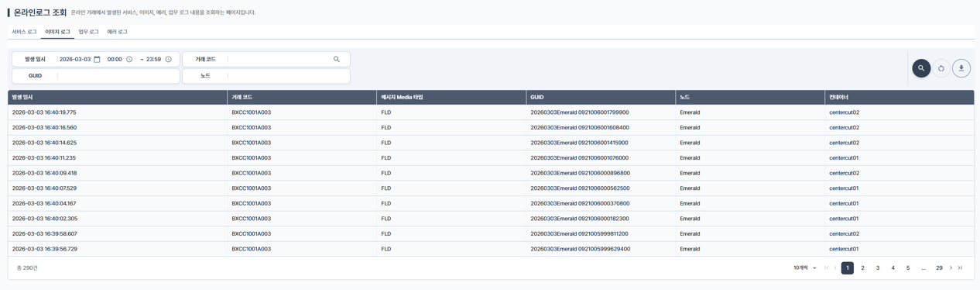Open the 10개씩 rows-per-page dropdown

805,268
